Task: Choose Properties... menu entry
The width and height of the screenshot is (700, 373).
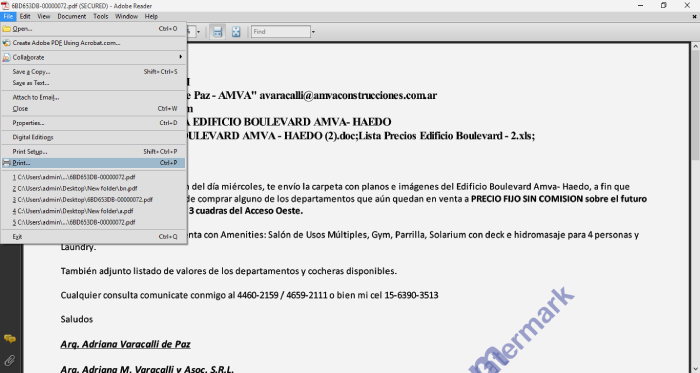Action: 93,123
